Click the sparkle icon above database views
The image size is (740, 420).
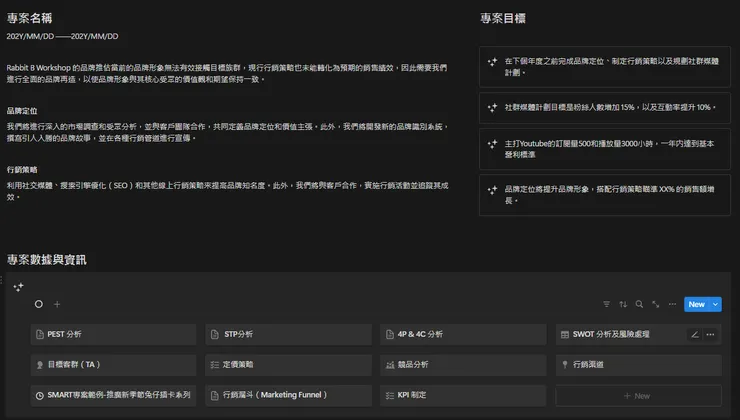[x=18, y=287]
